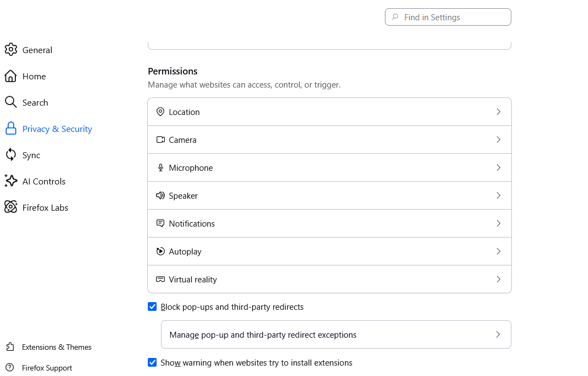588x376 pixels.
Task: Click the Microphone row label
Action: coord(191,168)
